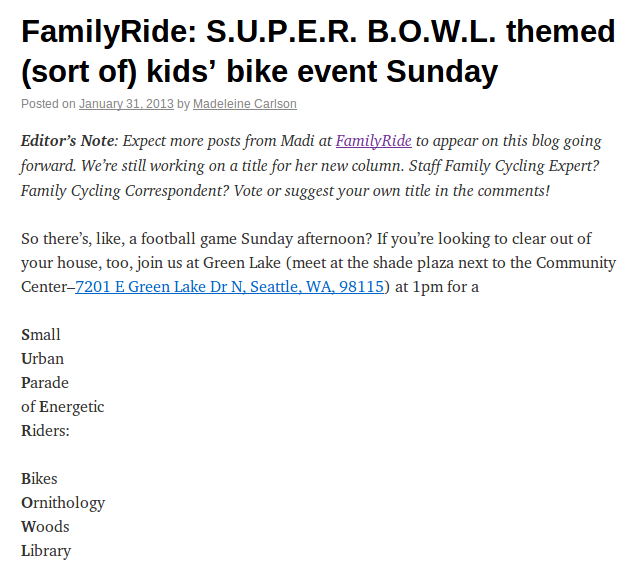
Task: Click the word Small in the acronym
Action: 40,335
